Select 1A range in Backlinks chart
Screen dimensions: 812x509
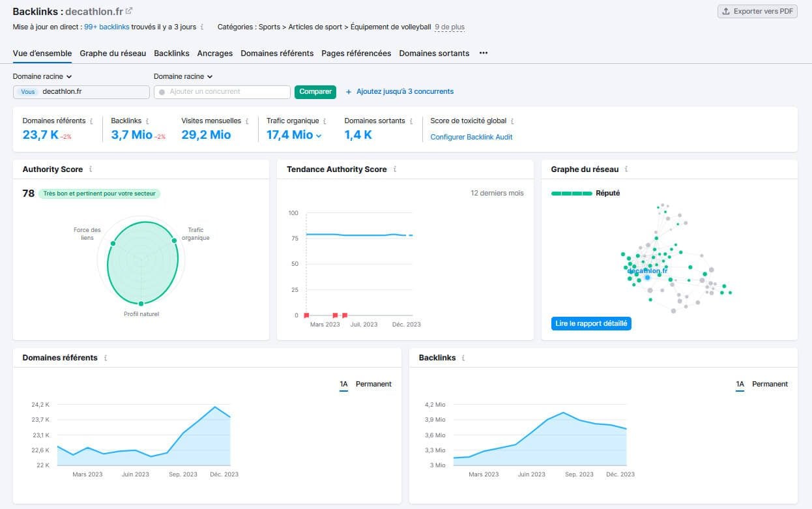[740, 385]
